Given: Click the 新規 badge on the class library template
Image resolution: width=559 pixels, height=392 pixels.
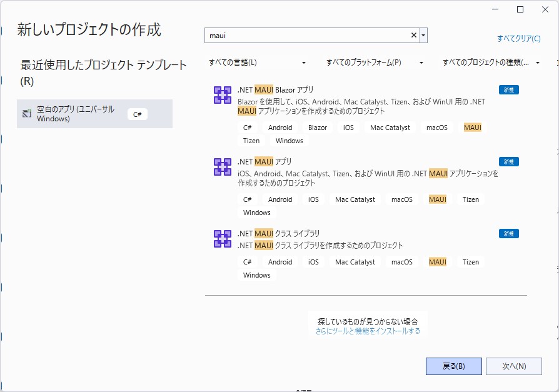Looking at the screenshot, I should (508, 233).
